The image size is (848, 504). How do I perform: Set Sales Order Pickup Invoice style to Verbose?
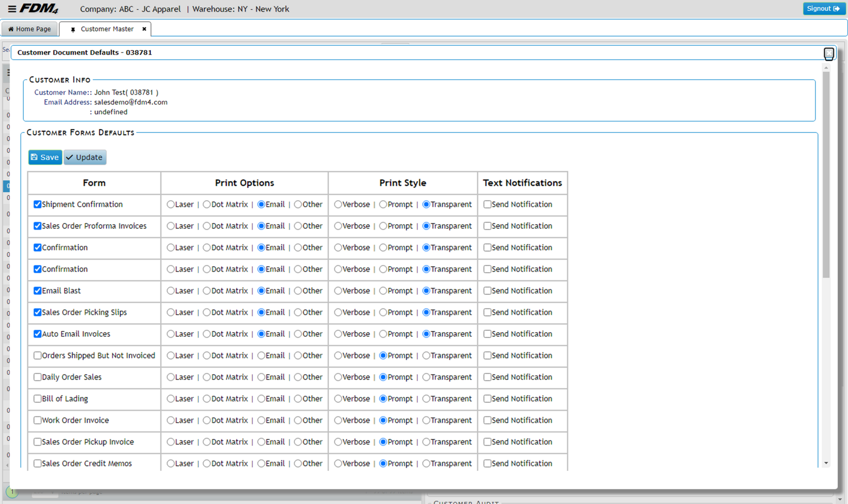coord(338,442)
